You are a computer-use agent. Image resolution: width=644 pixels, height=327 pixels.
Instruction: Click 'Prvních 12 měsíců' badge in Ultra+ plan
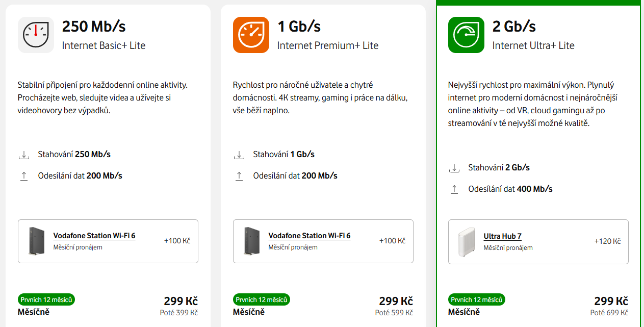click(477, 299)
